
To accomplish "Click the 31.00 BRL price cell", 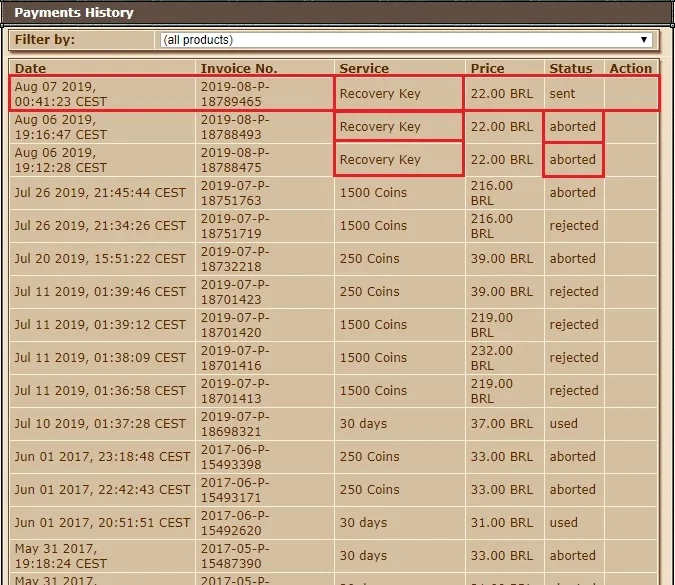I will click(502, 523).
